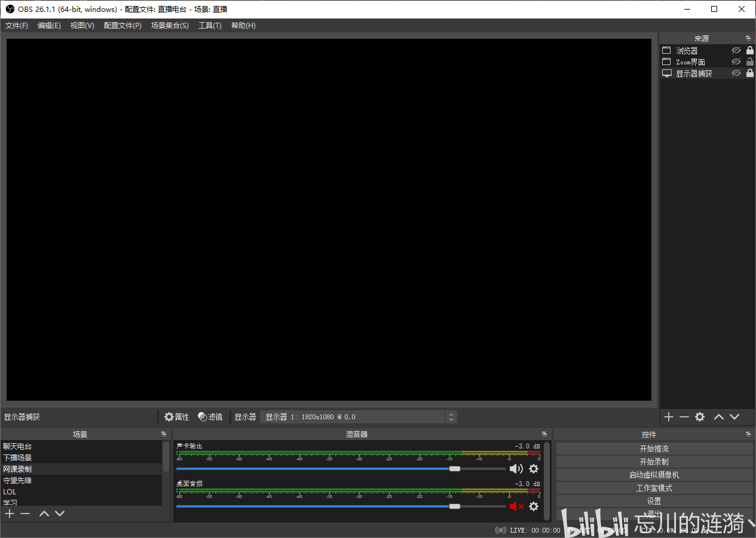Select the 聊天电台 scene
This screenshot has width=756, height=538.
[x=82, y=446]
